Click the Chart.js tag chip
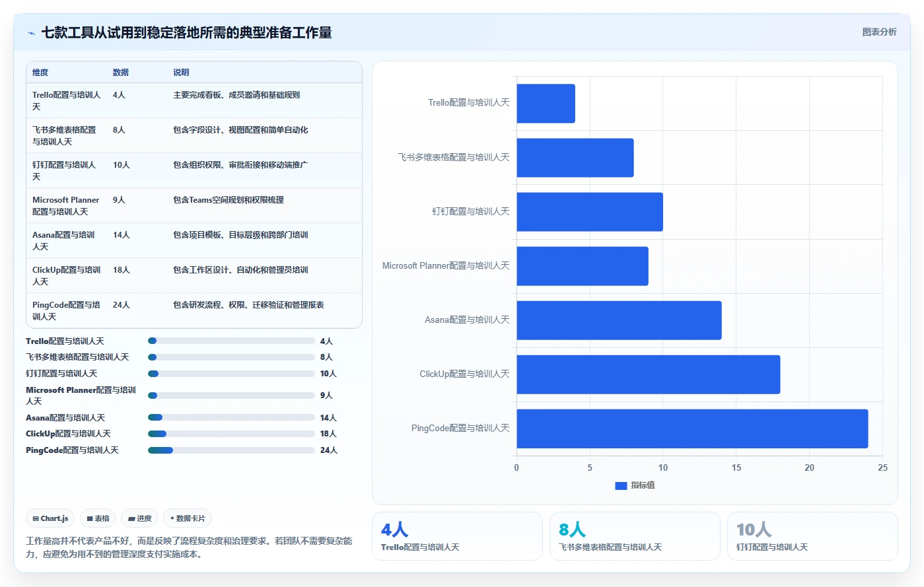The image size is (924, 587). click(50, 518)
